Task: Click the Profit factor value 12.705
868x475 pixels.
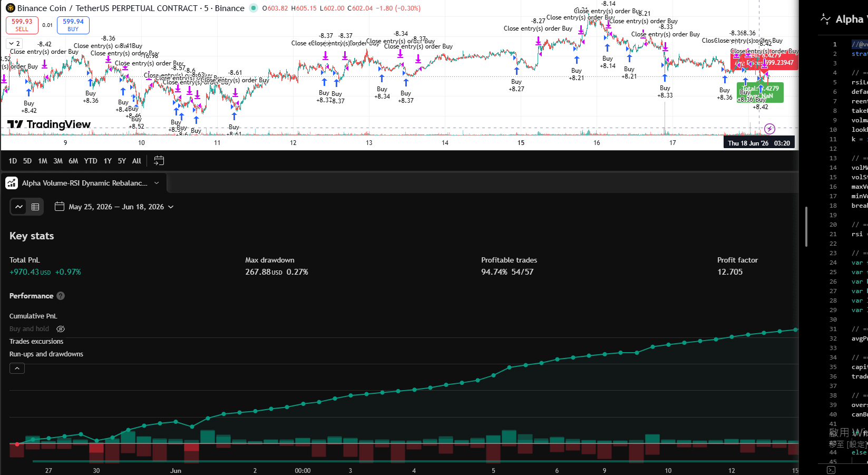Action: (730, 272)
